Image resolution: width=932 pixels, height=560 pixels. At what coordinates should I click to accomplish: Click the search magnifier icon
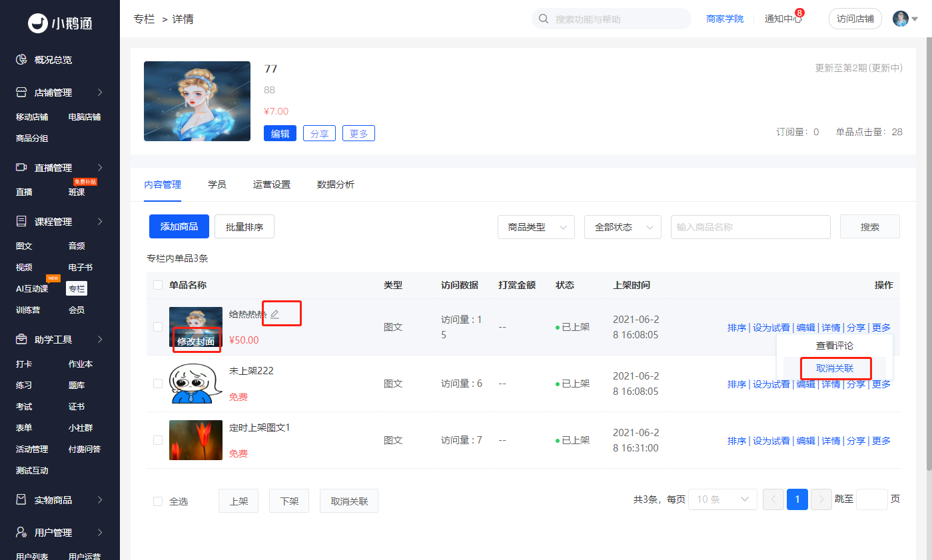pyautogui.click(x=544, y=19)
